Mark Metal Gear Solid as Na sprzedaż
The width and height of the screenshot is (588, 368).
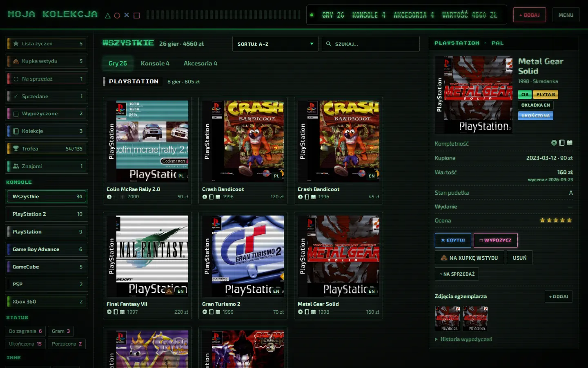457,274
